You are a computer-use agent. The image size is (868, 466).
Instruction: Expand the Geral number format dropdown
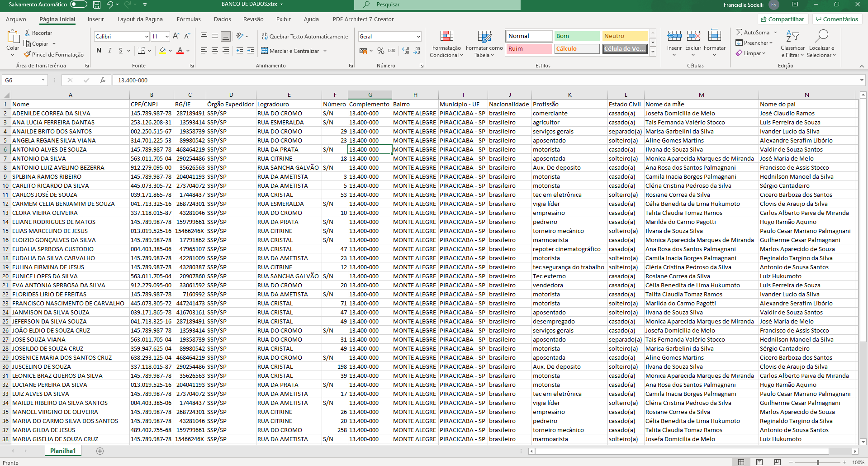pos(418,37)
